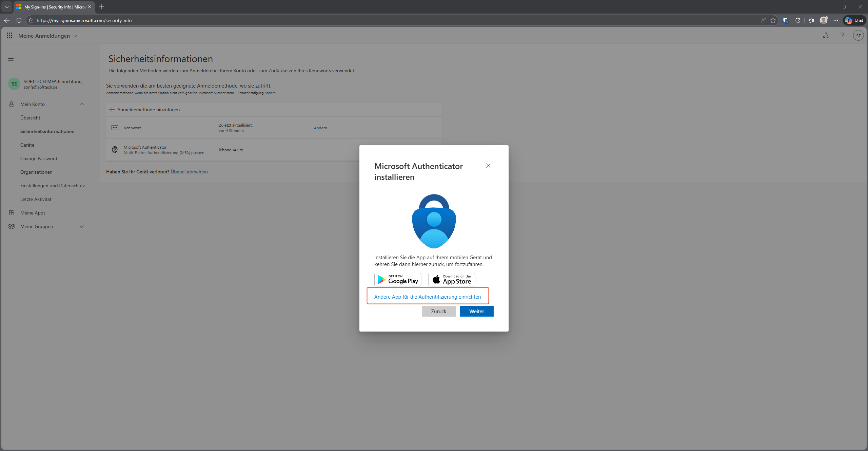The image size is (868, 451).
Task: Open browser Settings and more menu
Action: (836, 20)
